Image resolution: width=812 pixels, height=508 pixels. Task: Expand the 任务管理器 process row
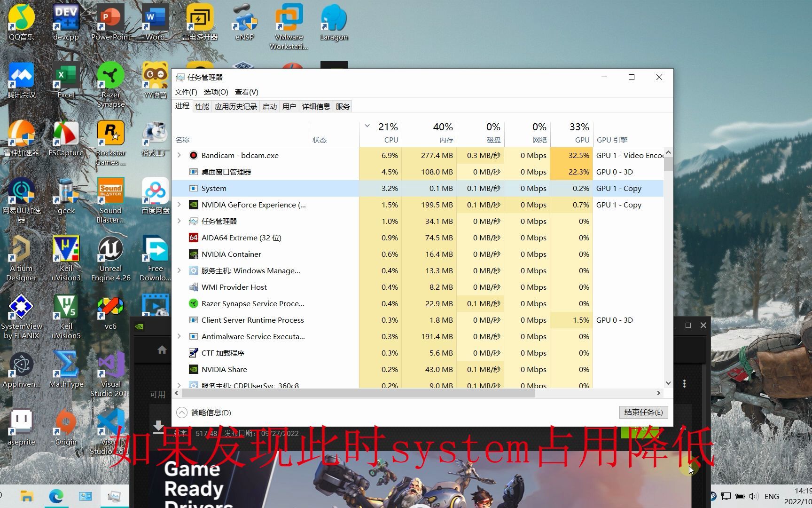(x=179, y=221)
